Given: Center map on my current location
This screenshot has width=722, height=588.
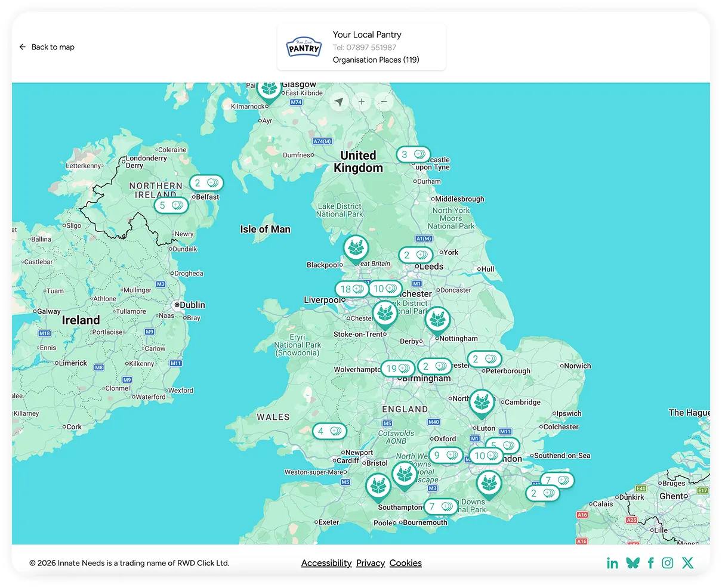Looking at the screenshot, I should (339, 102).
